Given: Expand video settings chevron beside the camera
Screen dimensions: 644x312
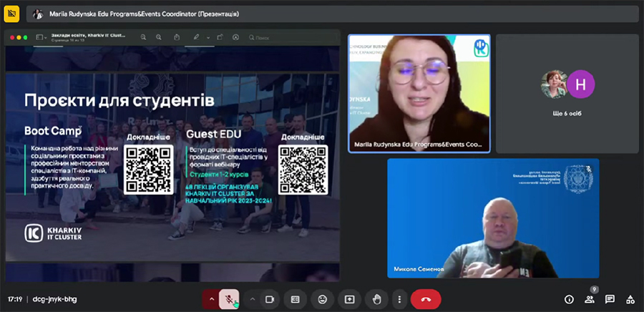Looking at the screenshot, I should pos(253,299).
